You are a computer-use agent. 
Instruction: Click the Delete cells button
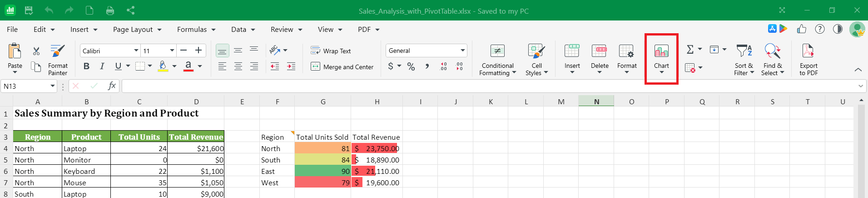(x=600, y=59)
